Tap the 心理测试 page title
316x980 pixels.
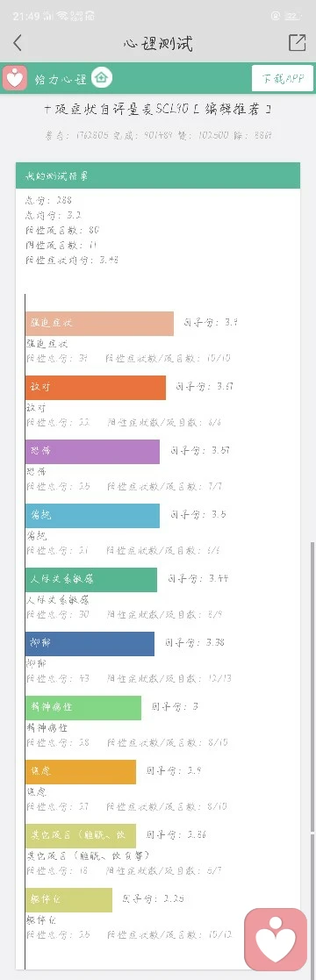pyautogui.click(x=158, y=43)
